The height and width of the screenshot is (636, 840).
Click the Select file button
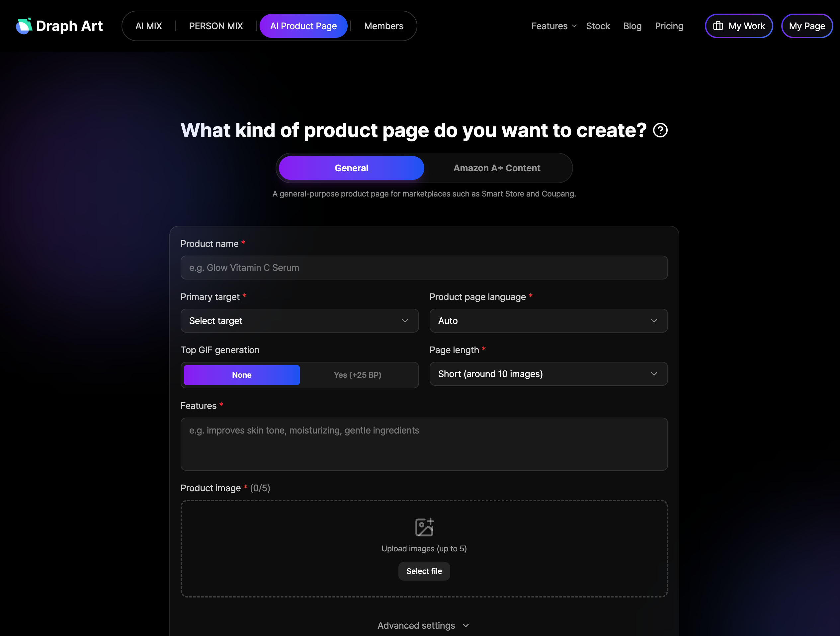click(x=424, y=571)
